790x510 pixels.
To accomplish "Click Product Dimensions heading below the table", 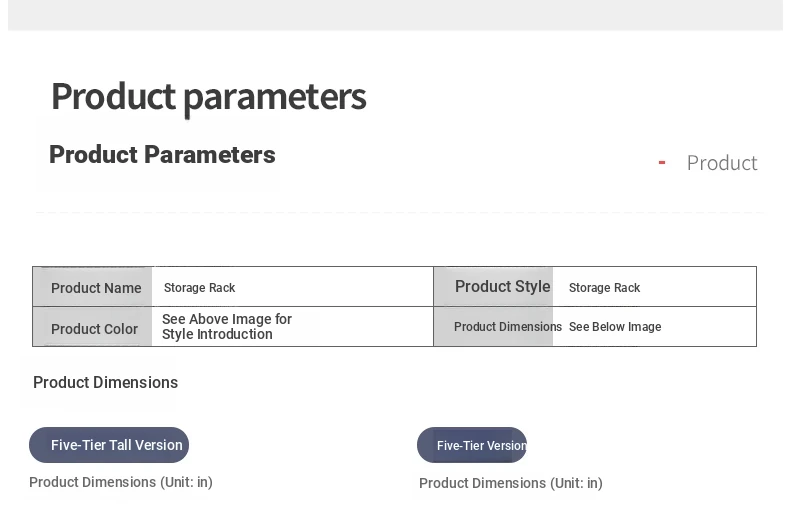I will (x=105, y=383).
